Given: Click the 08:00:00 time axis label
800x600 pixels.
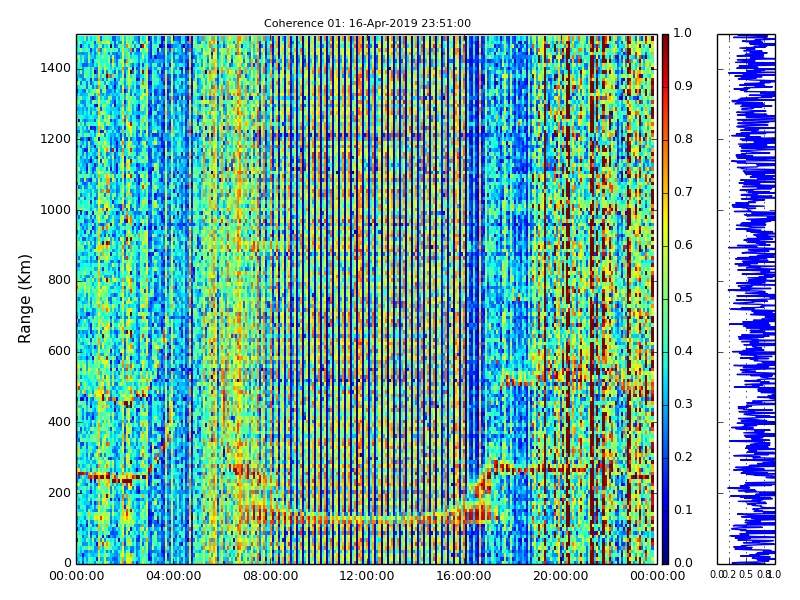Looking at the screenshot, I should 270,576.
